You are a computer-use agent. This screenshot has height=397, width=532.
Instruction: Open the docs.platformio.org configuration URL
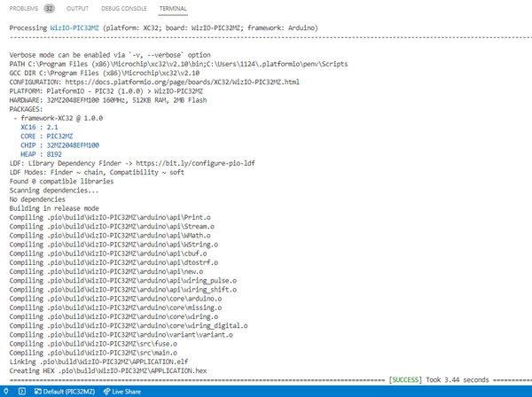[x=182, y=82]
